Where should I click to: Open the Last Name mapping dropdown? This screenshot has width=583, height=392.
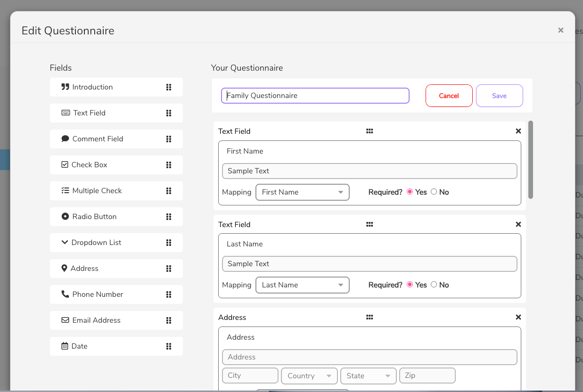[303, 285]
